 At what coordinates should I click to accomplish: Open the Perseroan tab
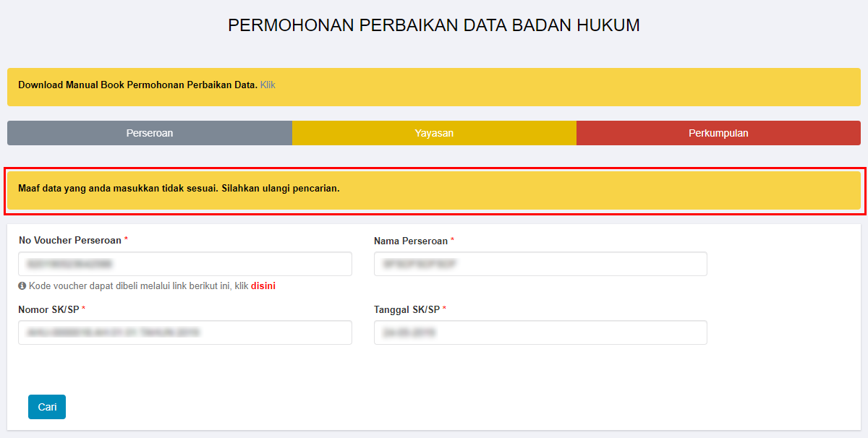tap(150, 133)
